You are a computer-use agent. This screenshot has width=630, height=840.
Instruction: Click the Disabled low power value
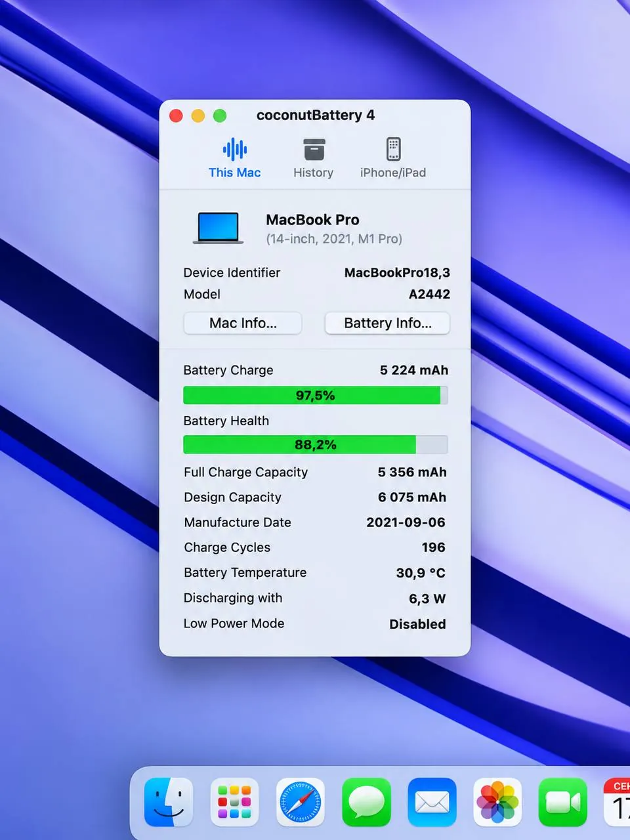tap(417, 624)
